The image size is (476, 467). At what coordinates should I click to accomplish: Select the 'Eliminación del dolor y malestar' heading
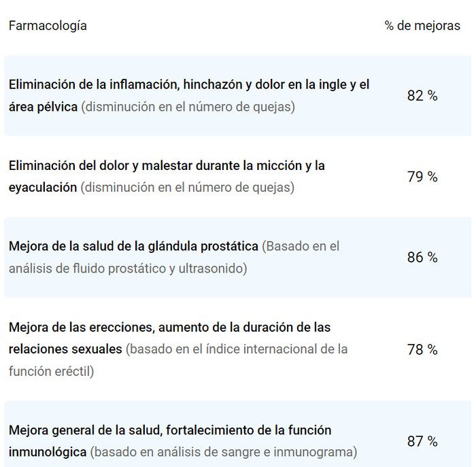(x=167, y=165)
